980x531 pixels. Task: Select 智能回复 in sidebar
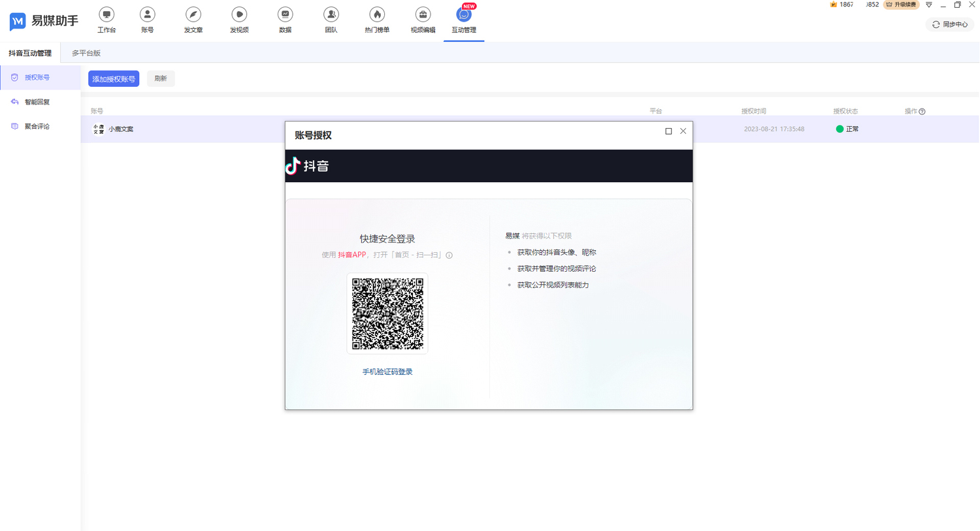coord(41,102)
